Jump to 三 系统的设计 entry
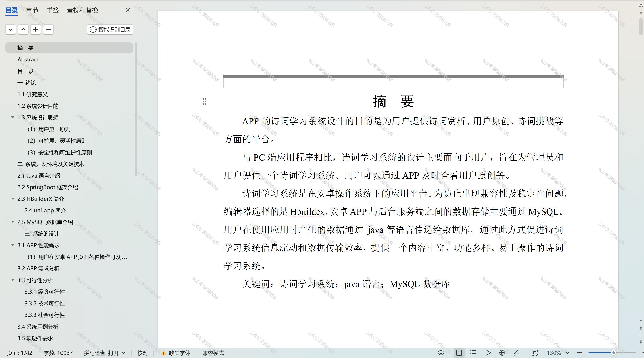The image size is (644, 358). (69, 234)
